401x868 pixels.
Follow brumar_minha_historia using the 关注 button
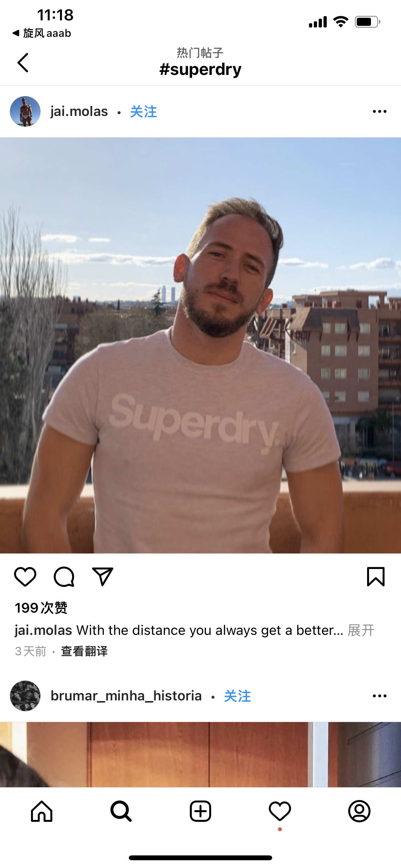point(238,696)
